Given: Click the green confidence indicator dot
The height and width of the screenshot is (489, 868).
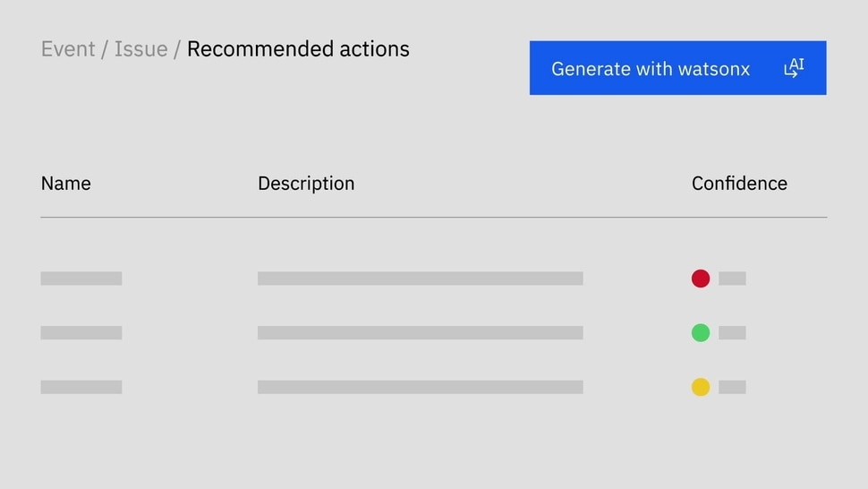Looking at the screenshot, I should pos(701,332).
